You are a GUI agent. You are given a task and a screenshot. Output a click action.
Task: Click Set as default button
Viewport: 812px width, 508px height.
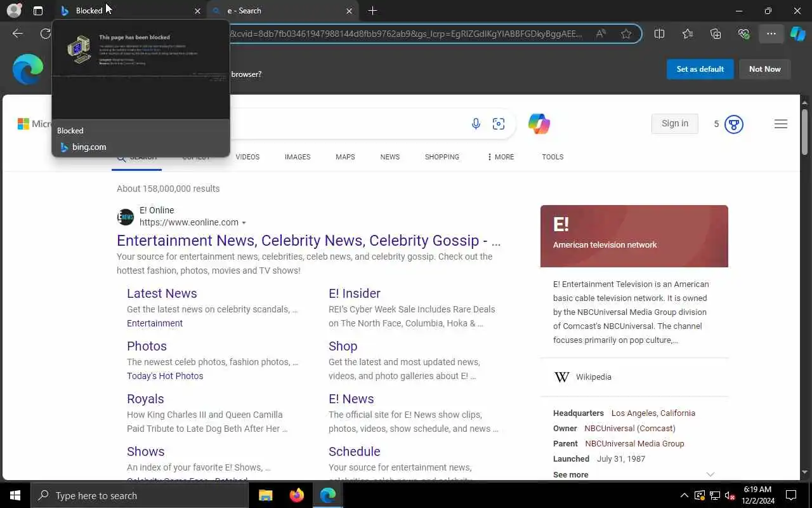pos(700,69)
